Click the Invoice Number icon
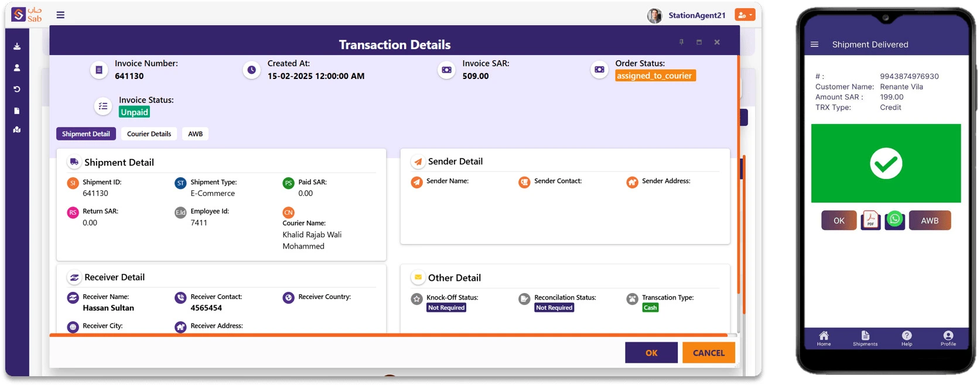 click(x=99, y=70)
